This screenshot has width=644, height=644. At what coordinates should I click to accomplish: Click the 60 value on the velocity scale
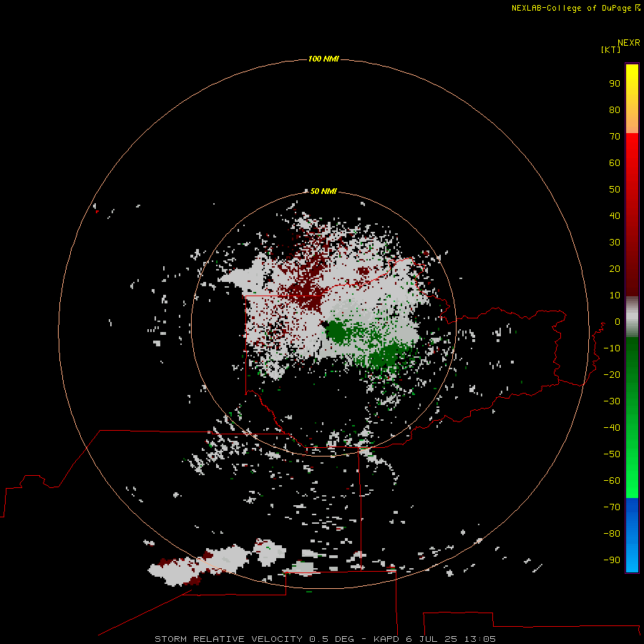pyautogui.click(x=615, y=162)
